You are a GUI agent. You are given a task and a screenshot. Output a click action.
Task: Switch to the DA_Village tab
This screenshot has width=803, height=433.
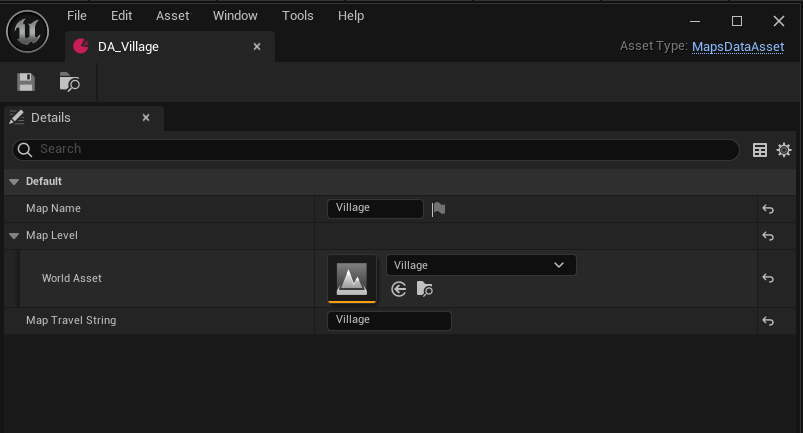tap(128, 47)
